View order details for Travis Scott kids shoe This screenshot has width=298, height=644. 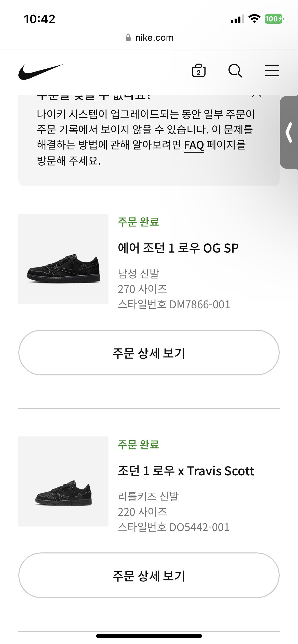tap(149, 575)
